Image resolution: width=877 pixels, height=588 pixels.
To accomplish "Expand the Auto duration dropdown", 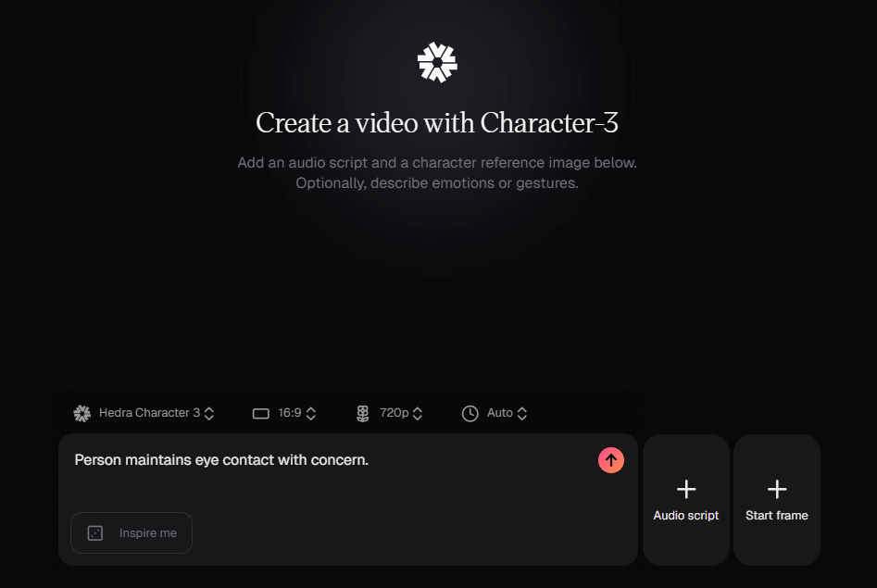I will [495, 413].
